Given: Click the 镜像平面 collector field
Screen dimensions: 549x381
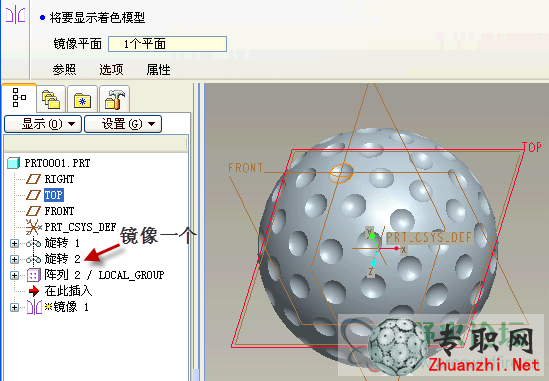Looking at the screenshot, I should pyautogui.click(x=167, y=44).
